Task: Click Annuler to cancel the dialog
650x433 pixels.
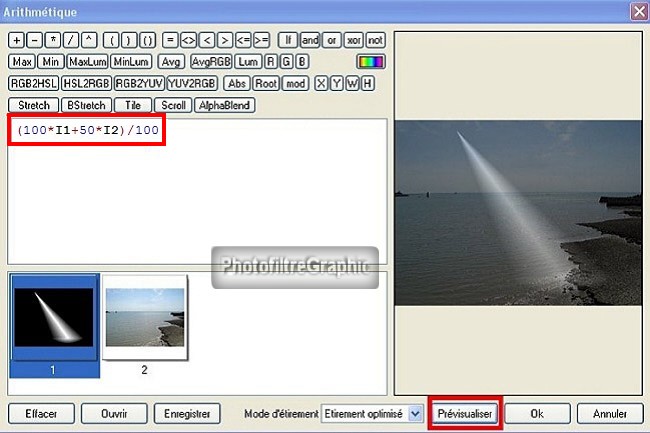Action: [610, 413]
